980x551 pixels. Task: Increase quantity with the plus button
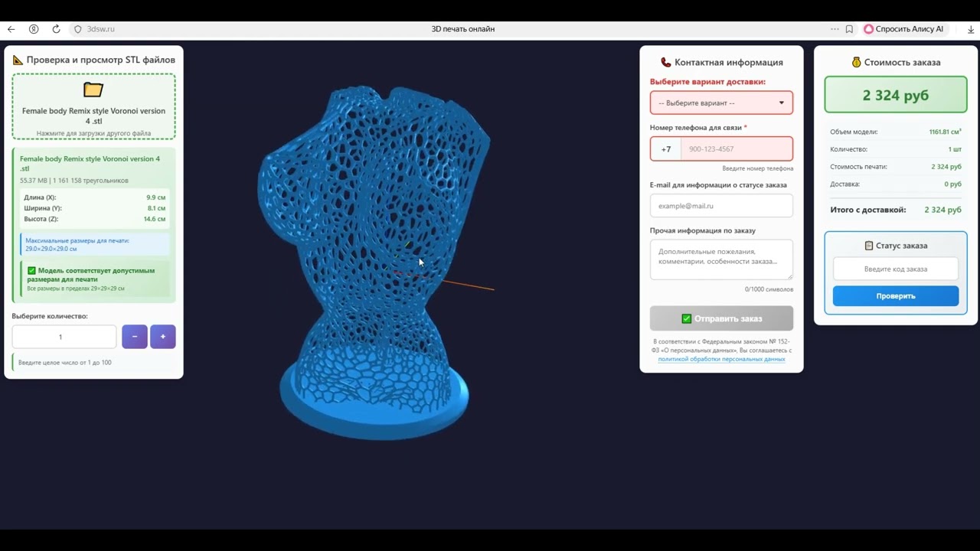[163, 337]
